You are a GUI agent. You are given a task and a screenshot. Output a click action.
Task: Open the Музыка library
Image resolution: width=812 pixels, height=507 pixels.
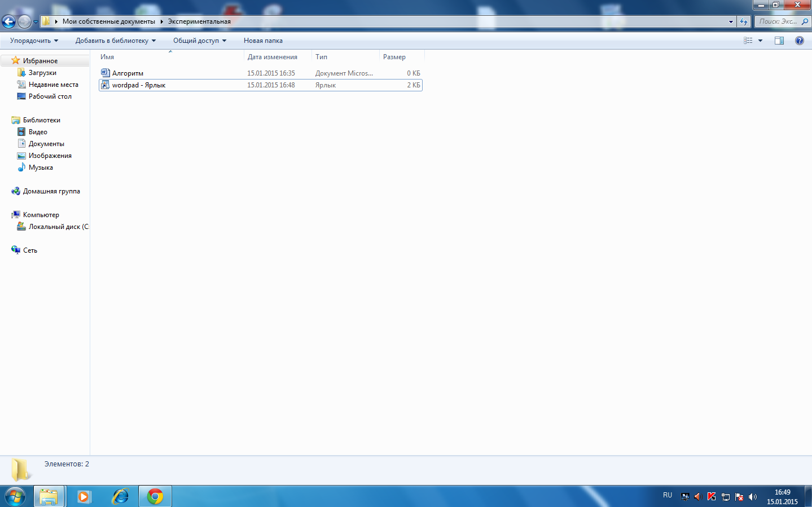(41, 167)
